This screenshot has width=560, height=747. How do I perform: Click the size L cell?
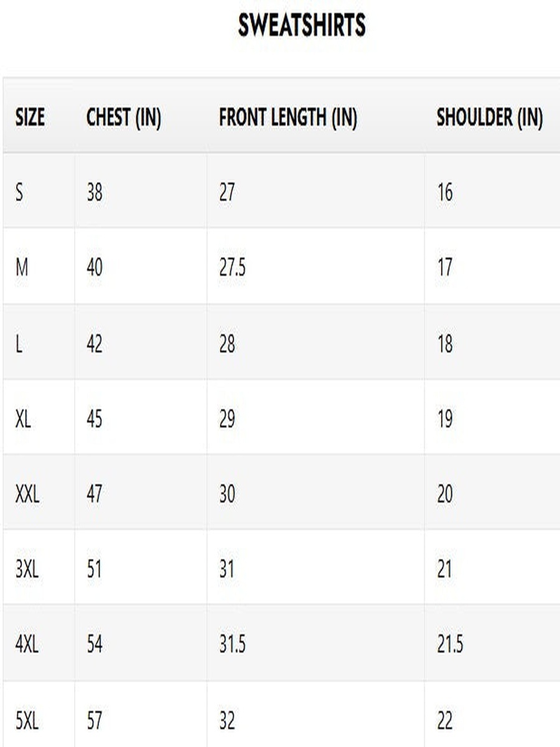pos(19,344)
